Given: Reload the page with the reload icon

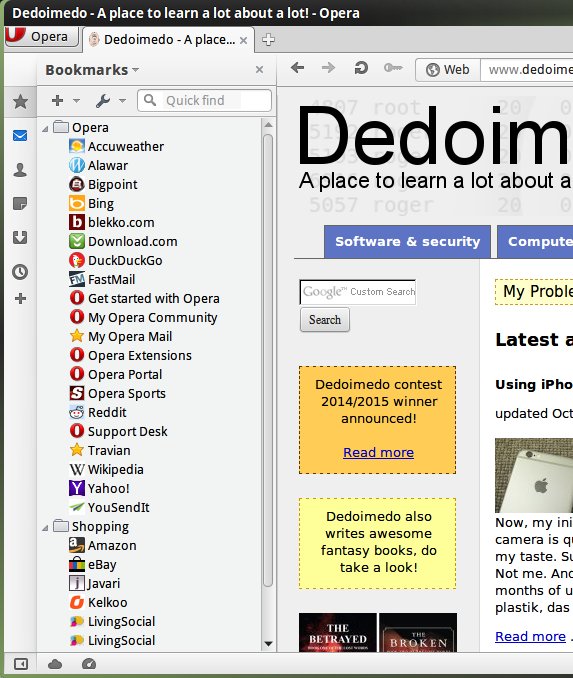Looking at the screenshot, I should [x=361, y=68].
